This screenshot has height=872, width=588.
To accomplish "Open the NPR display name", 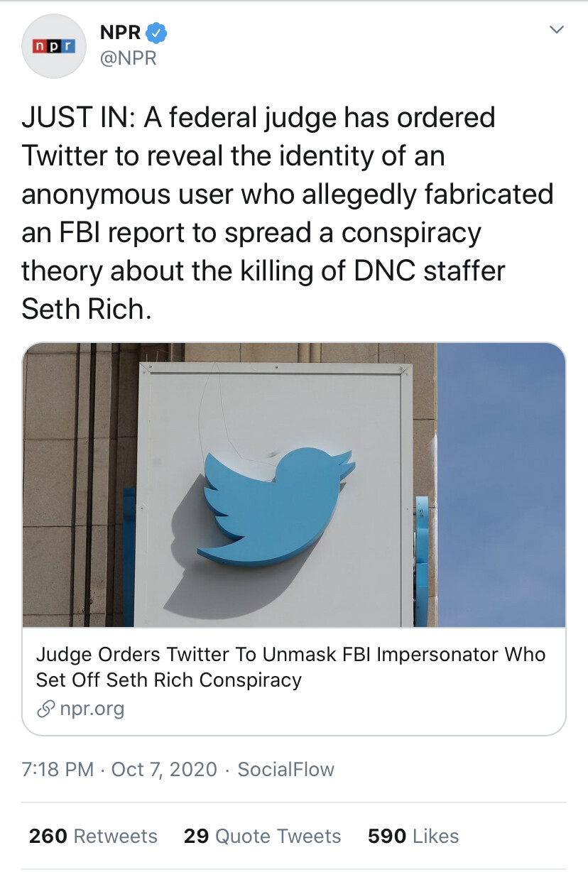I will coord(121,33).
